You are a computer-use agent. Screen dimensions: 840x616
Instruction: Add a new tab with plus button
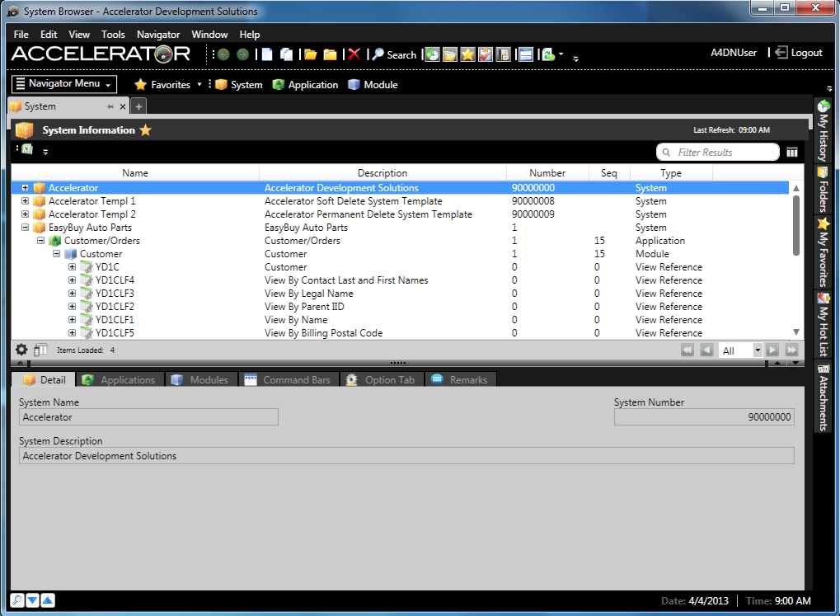pyautogui.click(x=138, y=106)
